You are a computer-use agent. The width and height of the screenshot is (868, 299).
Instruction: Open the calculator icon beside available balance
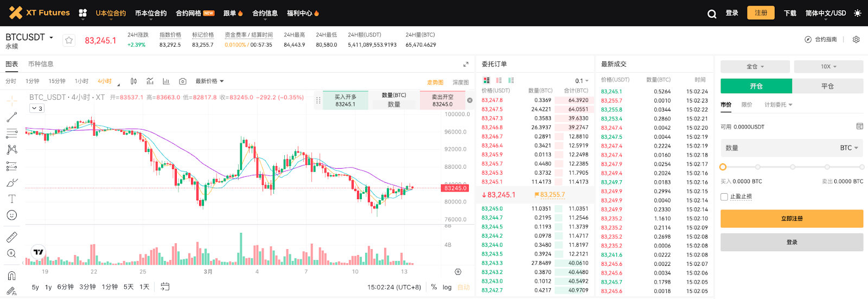tap(859, 126)
